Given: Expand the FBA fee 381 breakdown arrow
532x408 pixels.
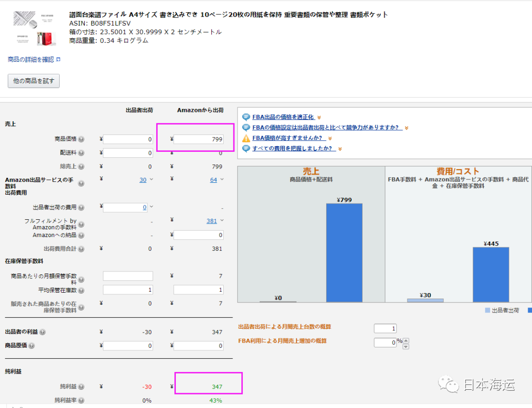Looking at the screenshot, I should click(x=222, y=220).
